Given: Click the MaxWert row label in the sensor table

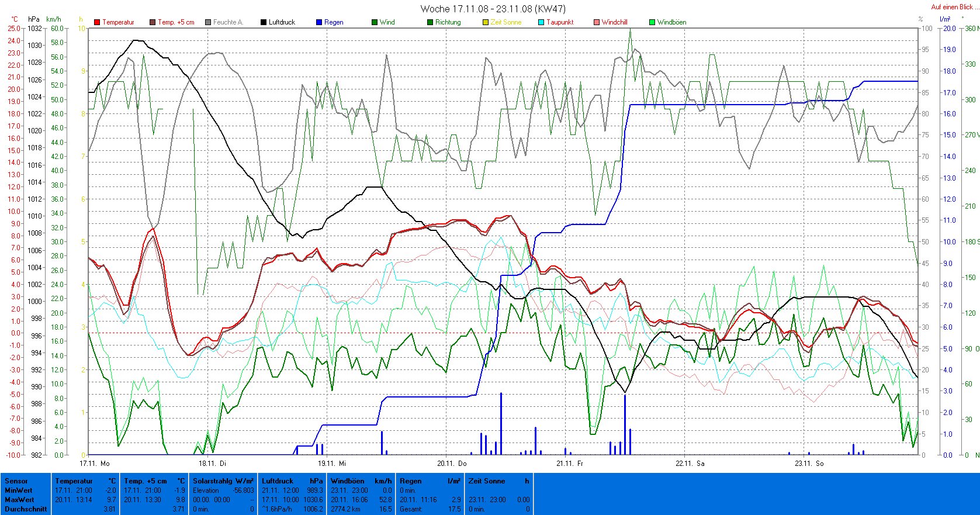Looking at the screenshot, I should (19, 500).
